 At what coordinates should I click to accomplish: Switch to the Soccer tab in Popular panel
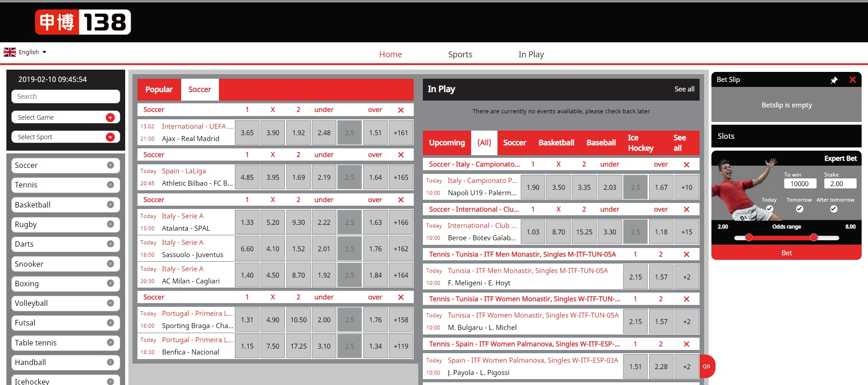click(x=199, y=90)
